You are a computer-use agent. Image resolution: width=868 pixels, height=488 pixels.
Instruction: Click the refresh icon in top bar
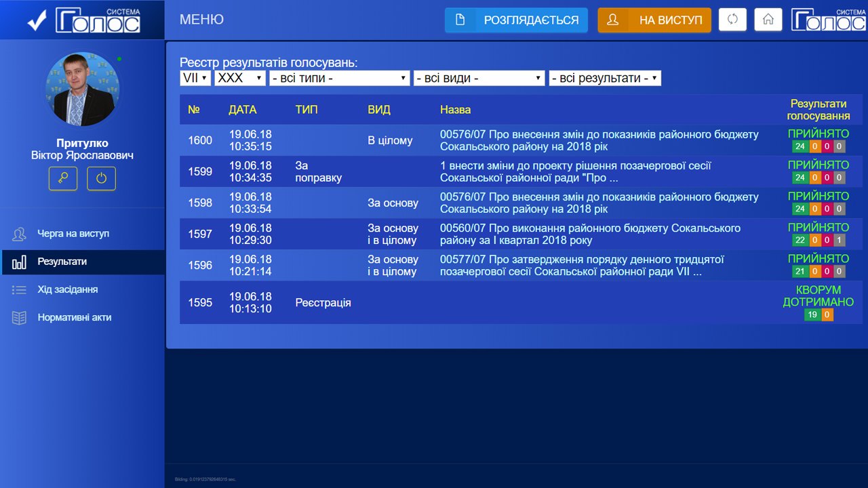[x=732, y=20]
